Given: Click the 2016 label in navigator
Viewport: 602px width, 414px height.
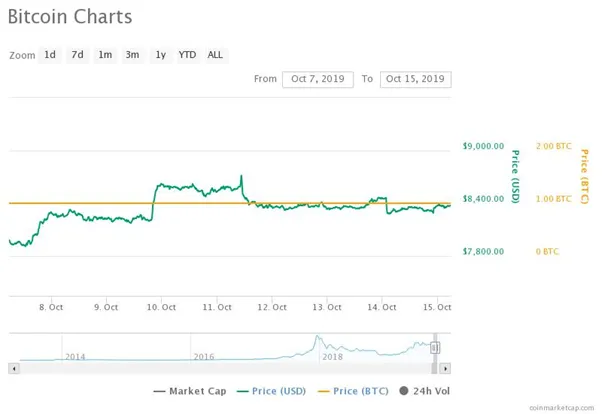Looking at the screenshot, I should pos(204,357).
